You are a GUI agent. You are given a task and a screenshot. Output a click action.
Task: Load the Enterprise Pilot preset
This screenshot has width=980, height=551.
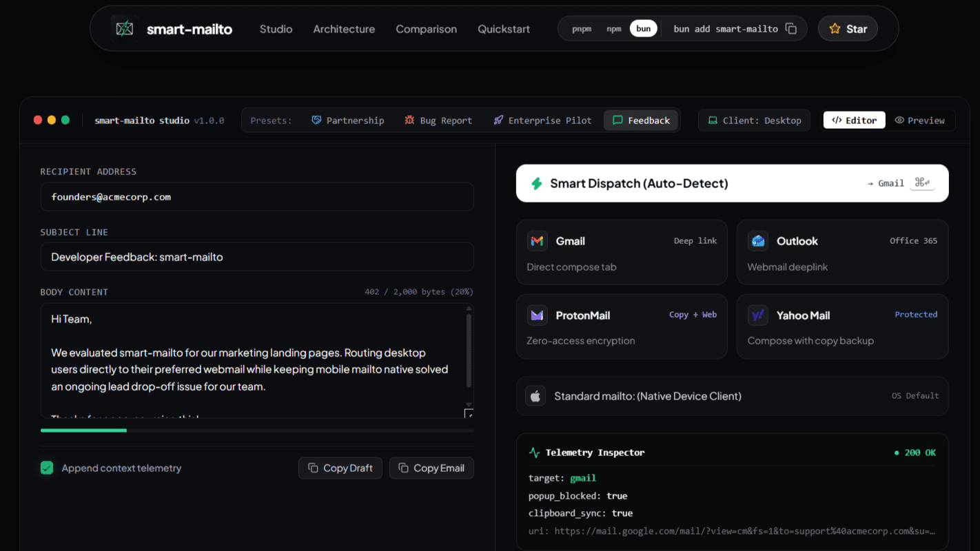click(542, 120)
